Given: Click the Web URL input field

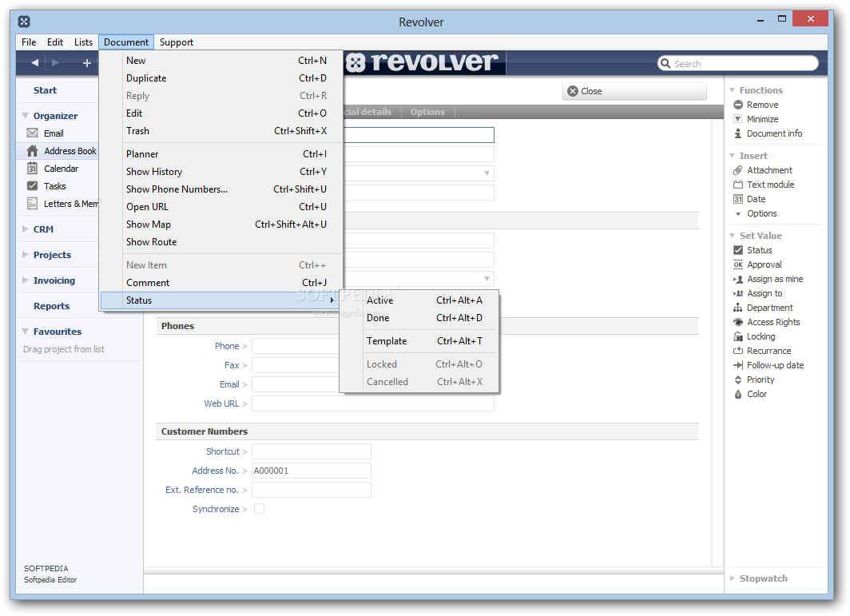Looking at the screenshot, I should point(373,403).
